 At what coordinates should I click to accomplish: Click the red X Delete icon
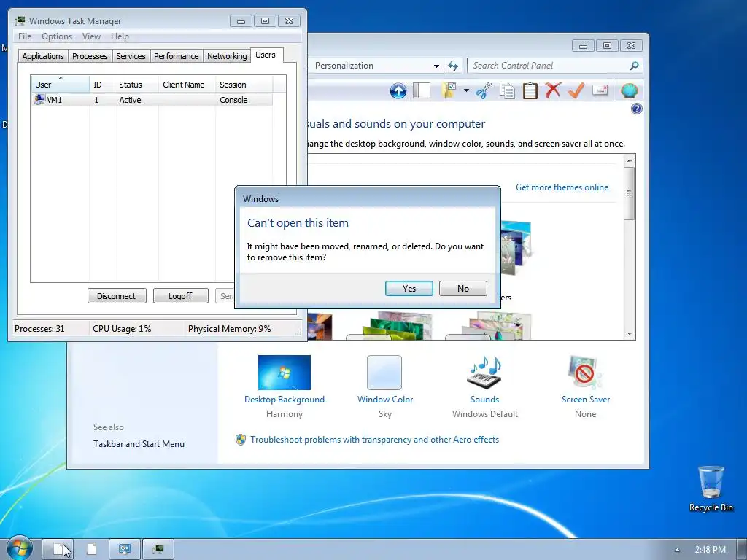coord(553,90)
